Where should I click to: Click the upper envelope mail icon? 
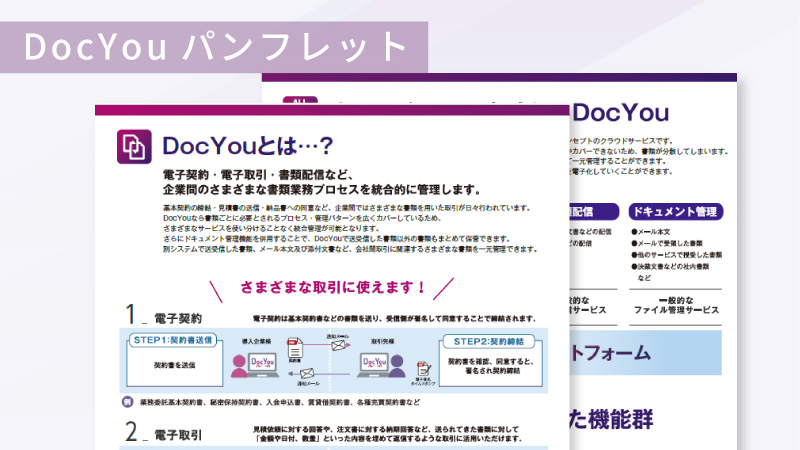click(x=339, y=345)
